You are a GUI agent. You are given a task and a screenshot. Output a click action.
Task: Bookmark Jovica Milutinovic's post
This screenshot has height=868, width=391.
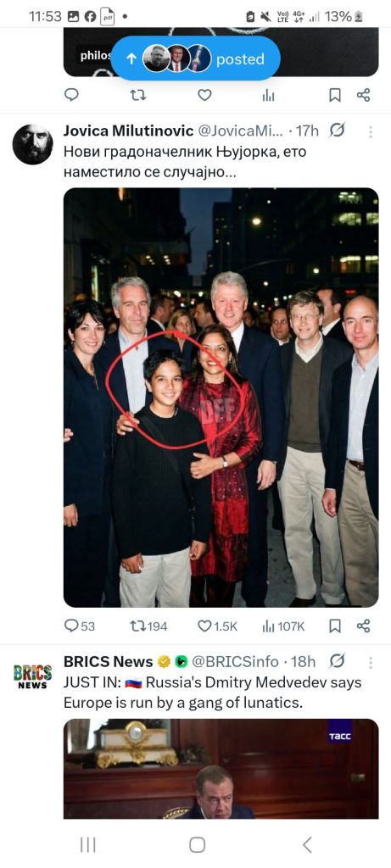(x=334, y=626)
